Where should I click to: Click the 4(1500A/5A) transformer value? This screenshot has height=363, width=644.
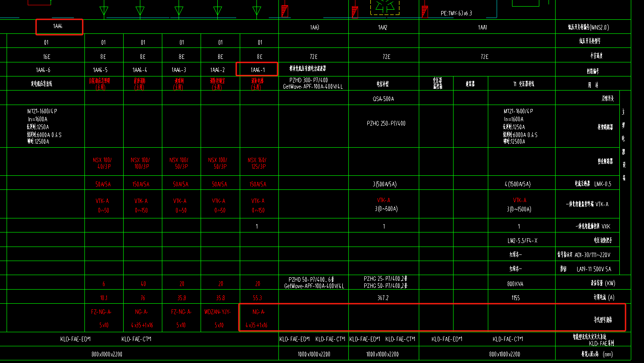[517, 184]
